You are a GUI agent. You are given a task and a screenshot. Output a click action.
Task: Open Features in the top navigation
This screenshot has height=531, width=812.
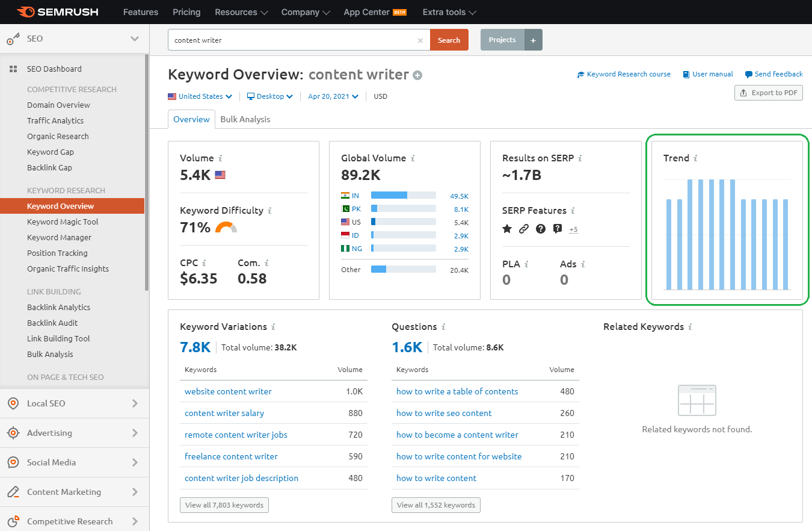click(x=141, y=12)
